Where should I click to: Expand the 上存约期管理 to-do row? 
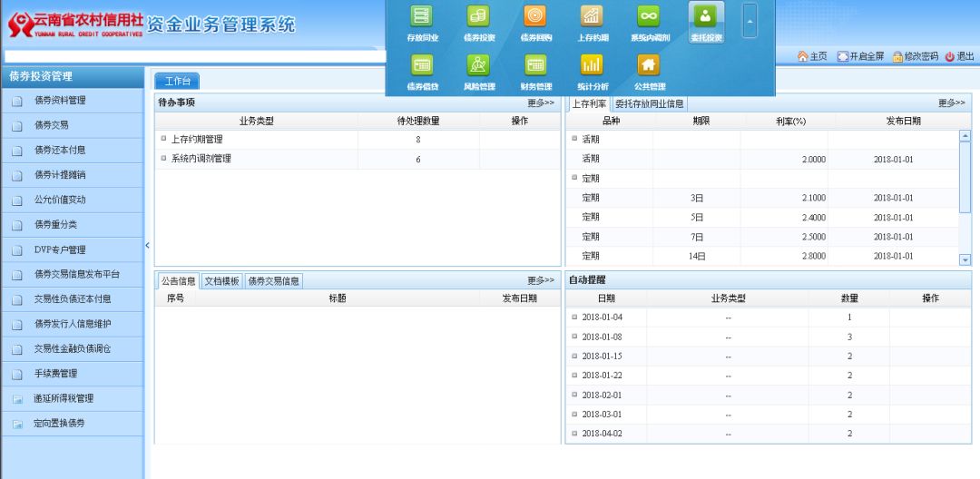163,139
